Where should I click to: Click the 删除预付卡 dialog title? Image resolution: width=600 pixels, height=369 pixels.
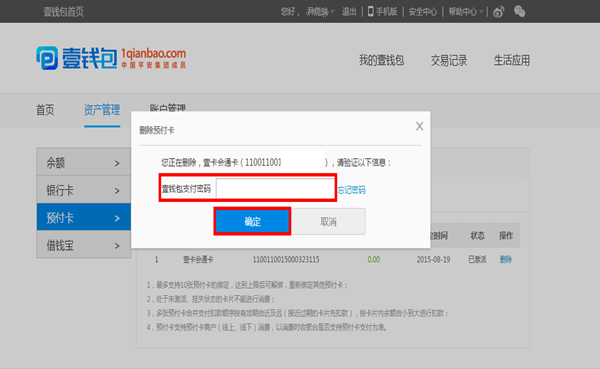[x=157, y=131]
